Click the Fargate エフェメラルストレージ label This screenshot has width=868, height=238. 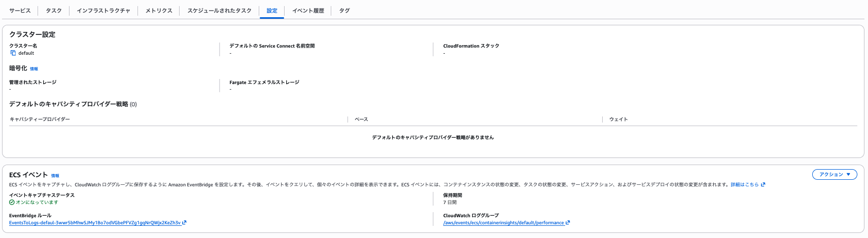pos(264,83)
